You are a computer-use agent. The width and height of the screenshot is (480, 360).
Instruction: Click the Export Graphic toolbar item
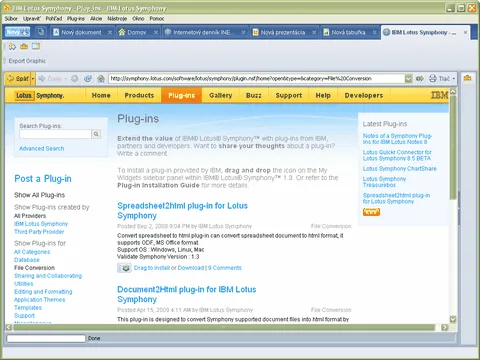point(27,61)
